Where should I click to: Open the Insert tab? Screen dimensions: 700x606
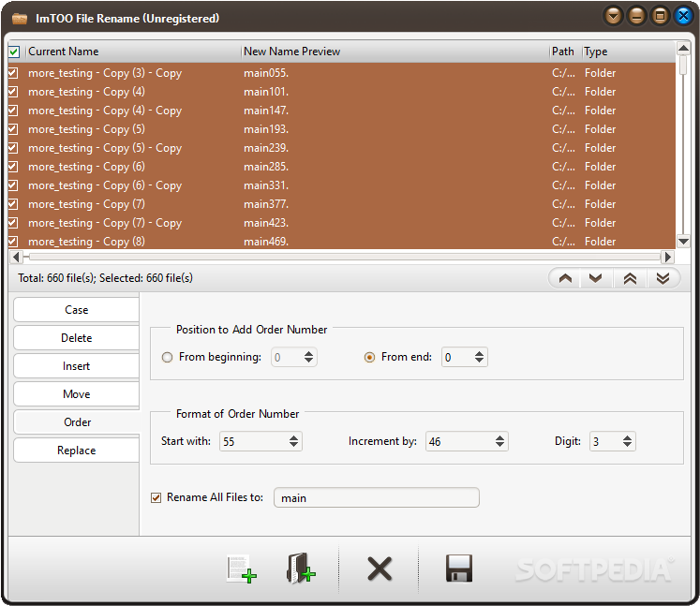point(76,366)
